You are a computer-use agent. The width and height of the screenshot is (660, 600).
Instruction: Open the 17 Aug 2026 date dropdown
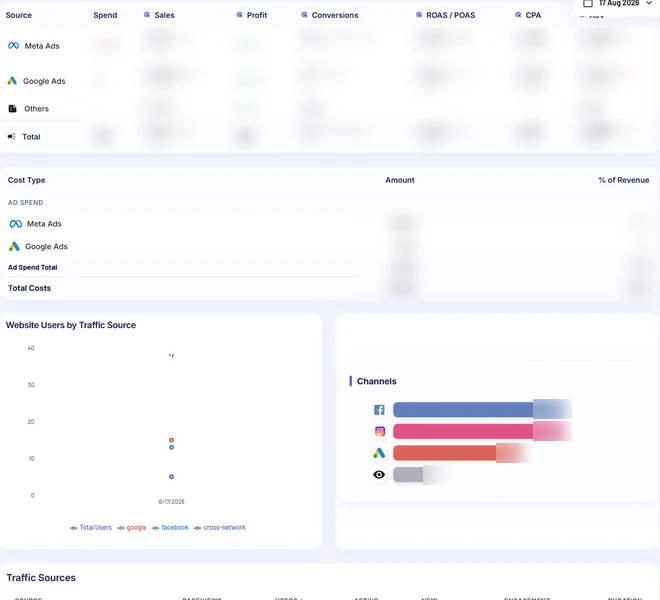tap(617, 3)
